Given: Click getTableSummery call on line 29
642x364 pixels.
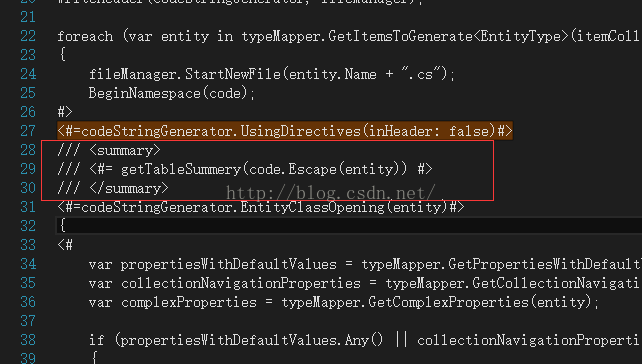Looking at the screenshot, I should coord(264,169).
